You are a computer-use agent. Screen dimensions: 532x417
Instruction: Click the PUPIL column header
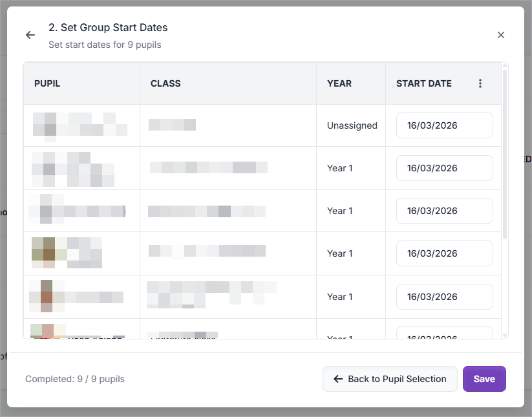(x=47, y=83)
